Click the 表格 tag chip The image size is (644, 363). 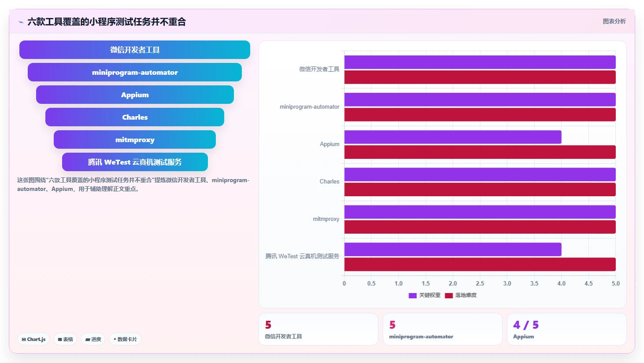pyautogui.click(x=65, y=339)
